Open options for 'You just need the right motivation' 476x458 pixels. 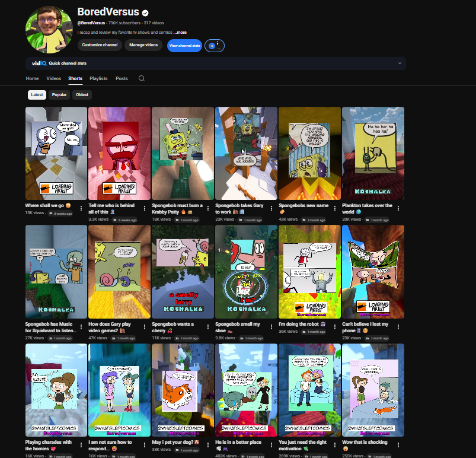tap(335, 445)
